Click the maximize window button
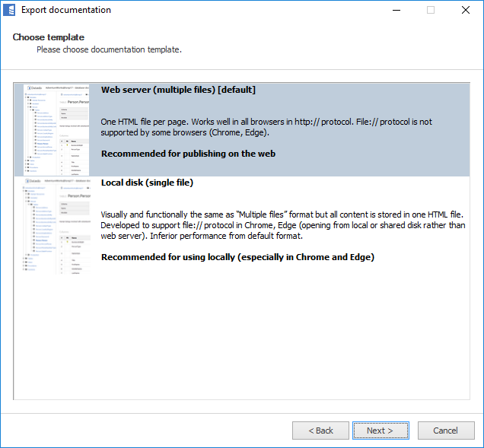This screenshot has width=484, height=448. (x=431, y=11)
